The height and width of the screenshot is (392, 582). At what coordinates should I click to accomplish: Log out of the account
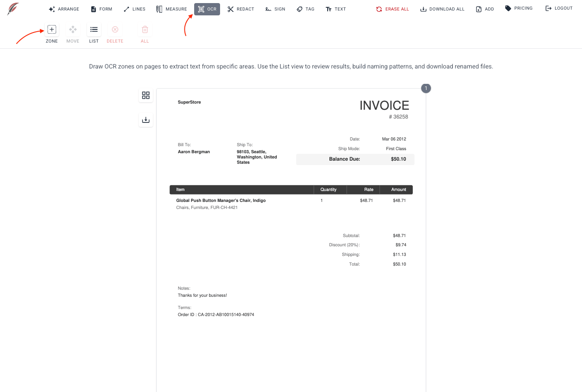559,8
